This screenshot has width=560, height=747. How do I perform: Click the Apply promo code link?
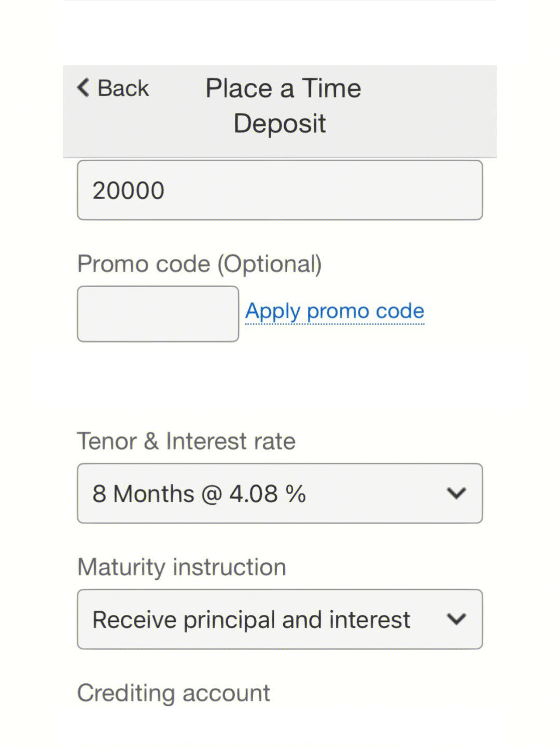(334, 311)
